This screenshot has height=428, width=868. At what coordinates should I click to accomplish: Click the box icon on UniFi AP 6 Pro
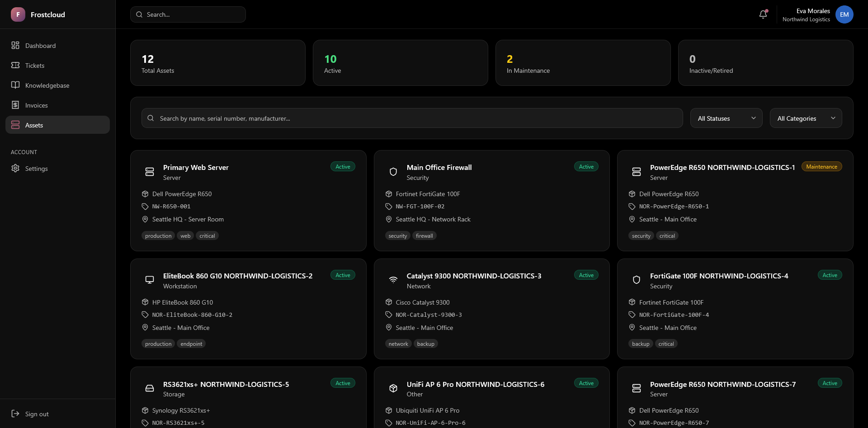point(393,388)
